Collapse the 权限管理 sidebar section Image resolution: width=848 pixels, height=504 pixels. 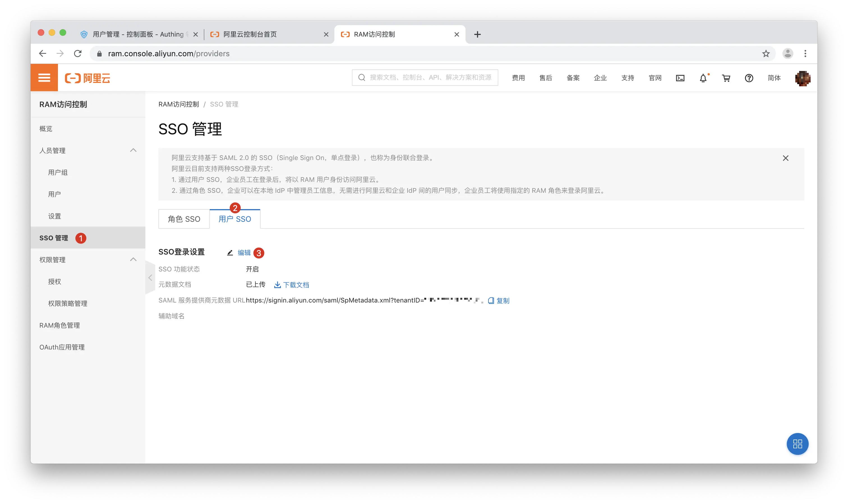click(x=133, y=260)
